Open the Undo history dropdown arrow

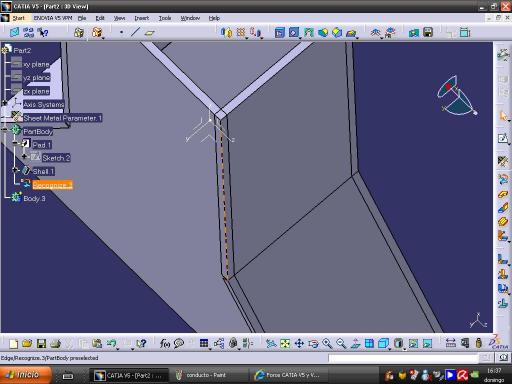tap(118, 349)
